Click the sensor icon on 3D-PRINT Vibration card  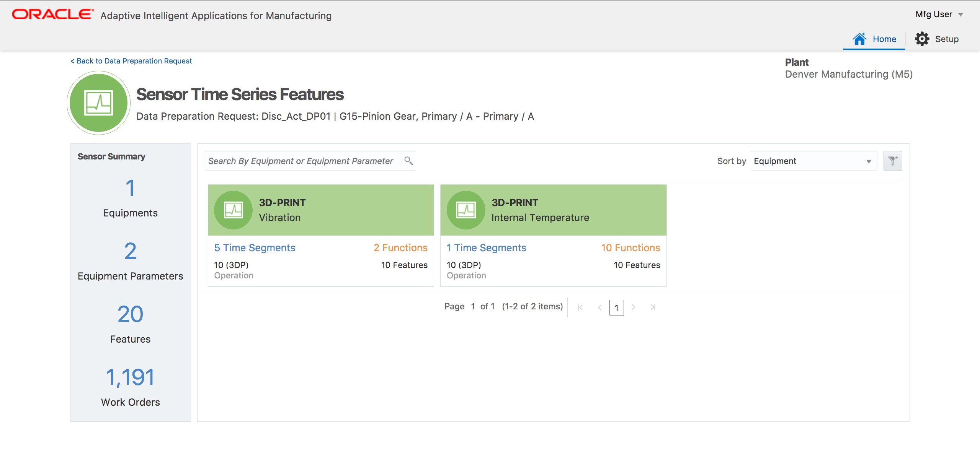point(234,210)
